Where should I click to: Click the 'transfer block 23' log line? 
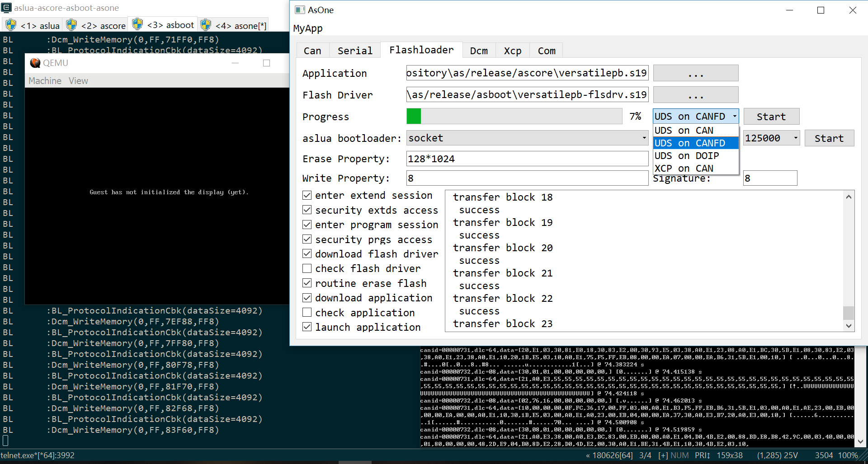pyautogui.click(x=503, y=324)
